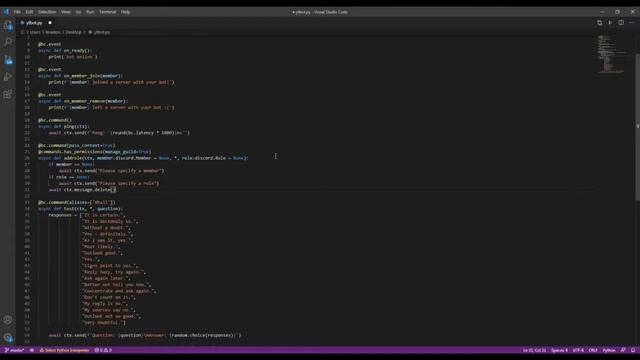
Task: Open the Run menu
Action: tap(90, 12)
